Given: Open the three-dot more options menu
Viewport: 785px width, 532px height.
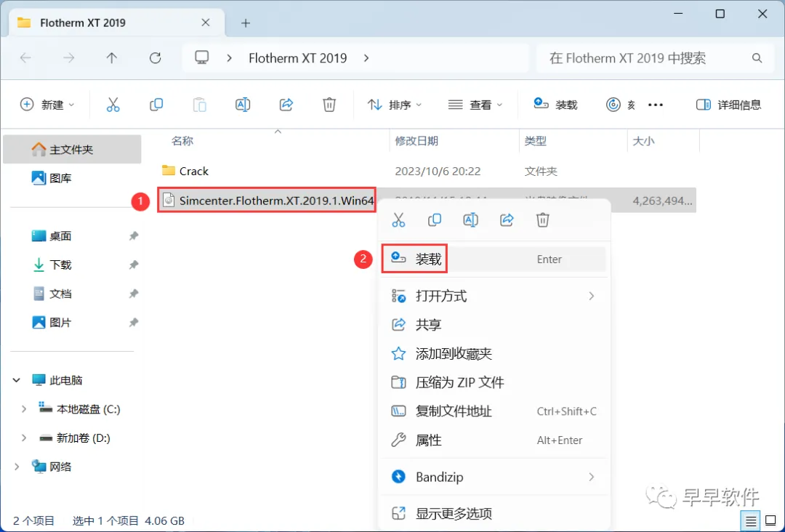Looking at the screenshot, I should pos(656,105).
